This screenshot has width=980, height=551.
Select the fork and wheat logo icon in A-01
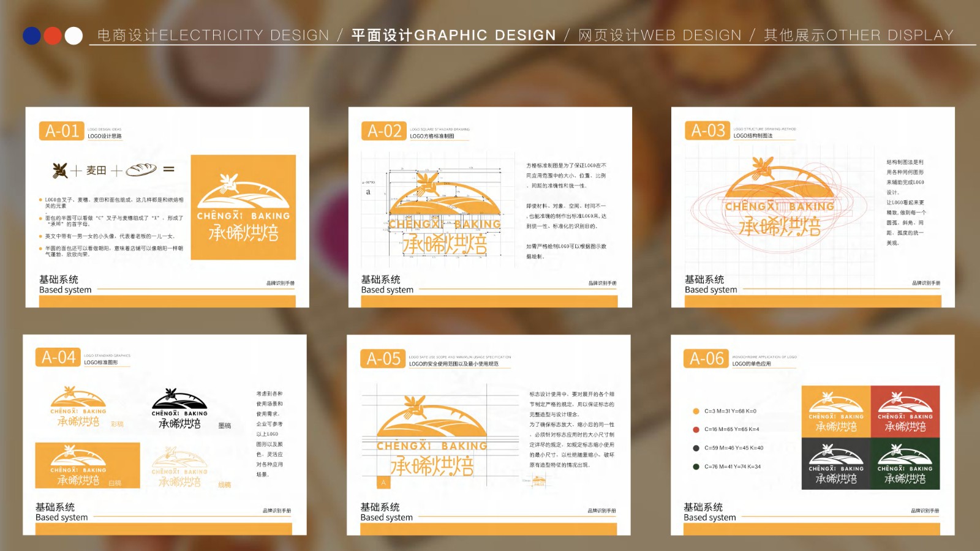[x=59, y=170]
